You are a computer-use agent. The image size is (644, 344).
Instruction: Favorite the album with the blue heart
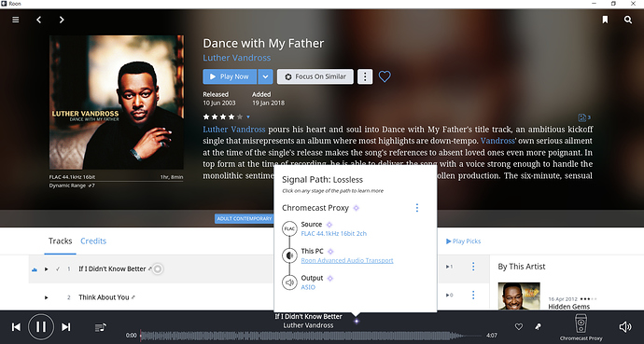pyautogui.click(x=385, y=76)
